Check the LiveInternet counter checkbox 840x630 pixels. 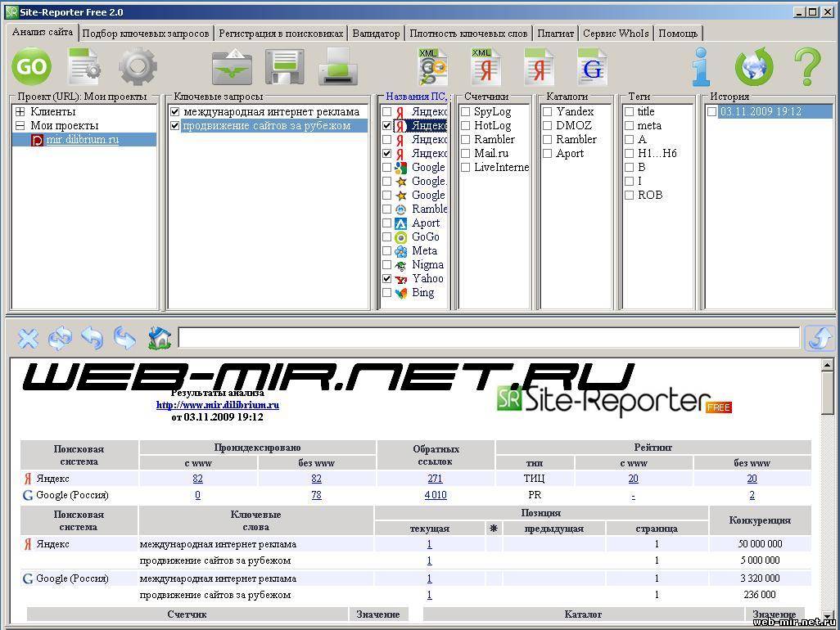[x=466, y=168]
